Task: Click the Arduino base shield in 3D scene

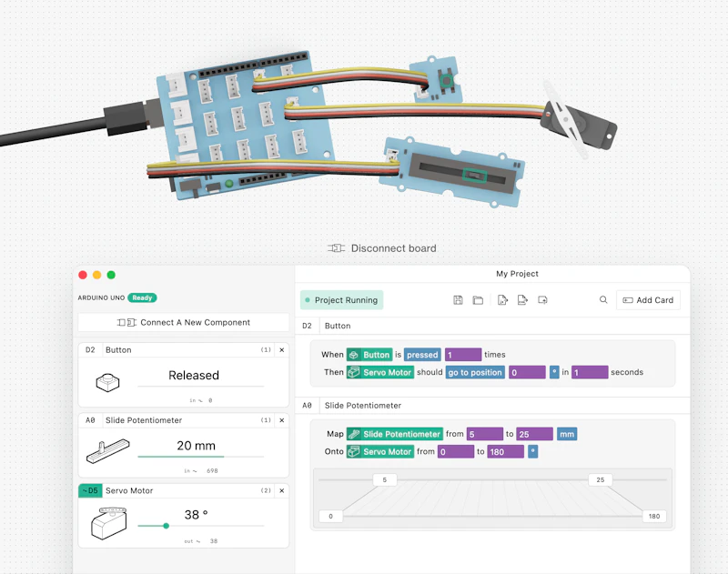Action: (x=245, y=126)
